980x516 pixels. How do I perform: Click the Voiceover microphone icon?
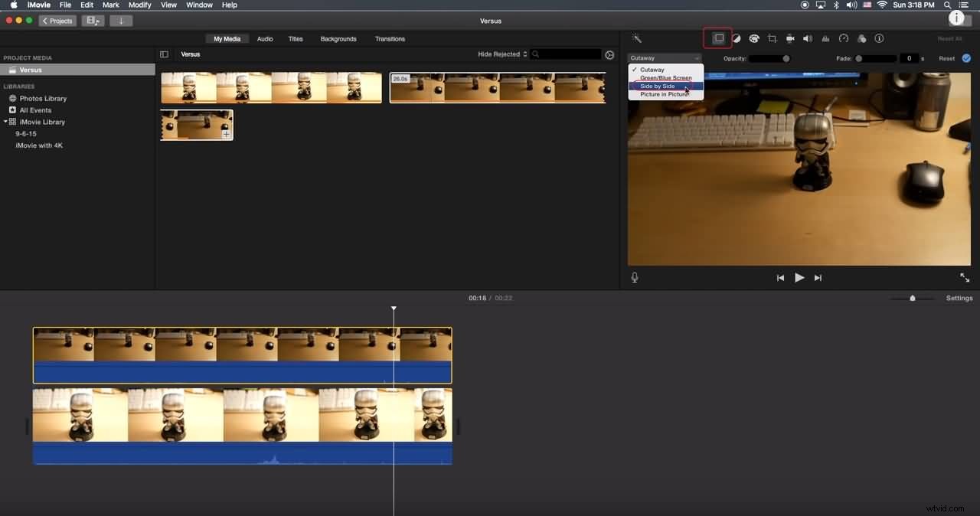[634, 277]
